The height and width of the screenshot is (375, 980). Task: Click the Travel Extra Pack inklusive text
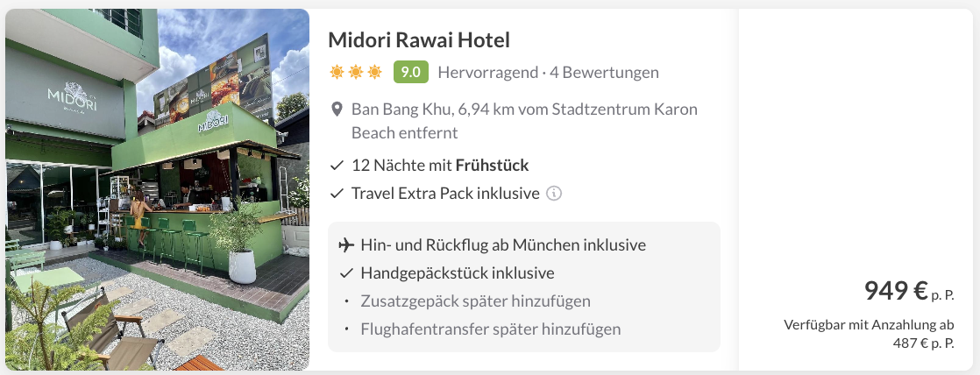(x=444, y=194)
